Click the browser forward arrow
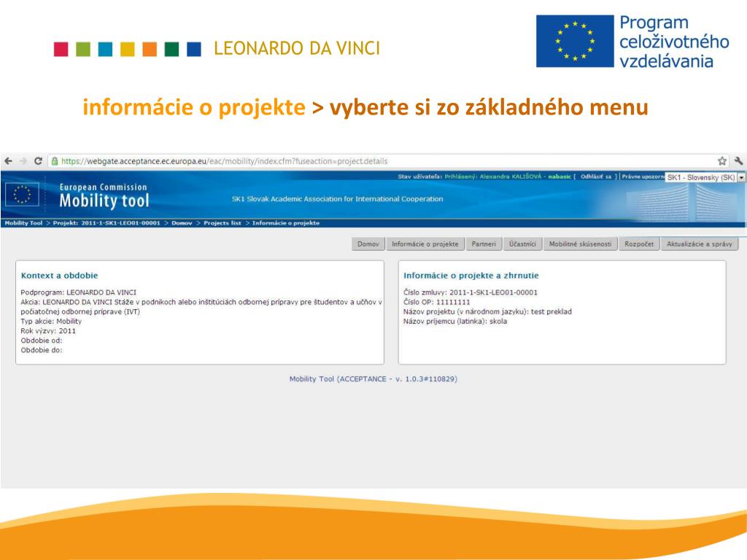The height and width of the screenshot is (560, 747). pos(23,161)
